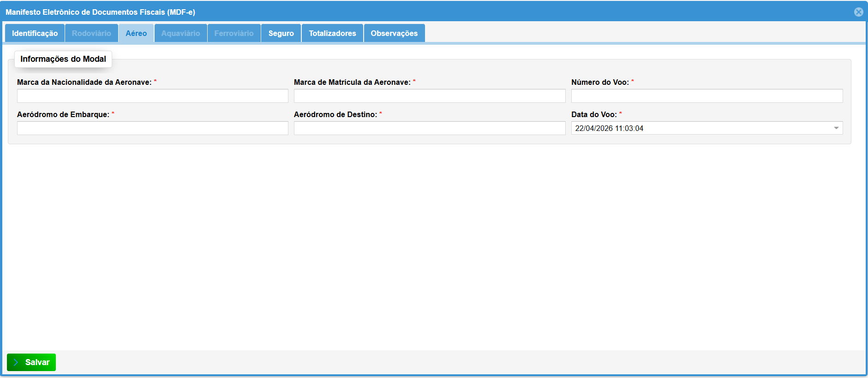Click the Aeródromo de Embarque label
This screenshot has width=868, height=378.
(x=63, y=114)
